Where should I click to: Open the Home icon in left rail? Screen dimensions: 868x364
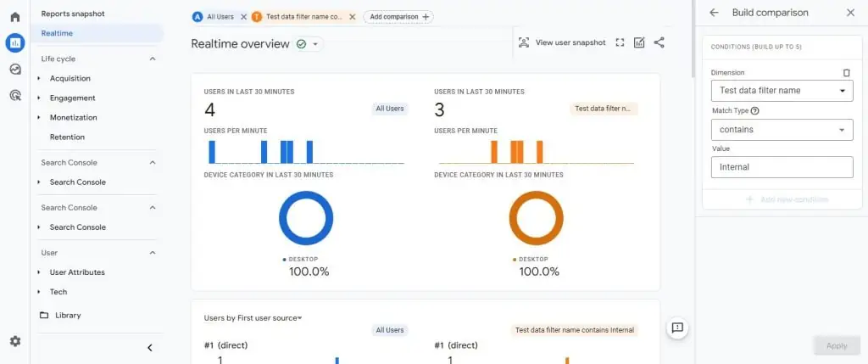click(15, 17)
